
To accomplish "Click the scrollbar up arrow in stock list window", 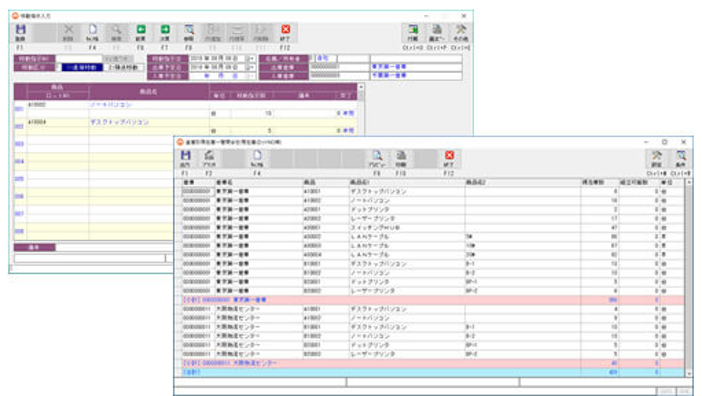I will pos(689,183).
